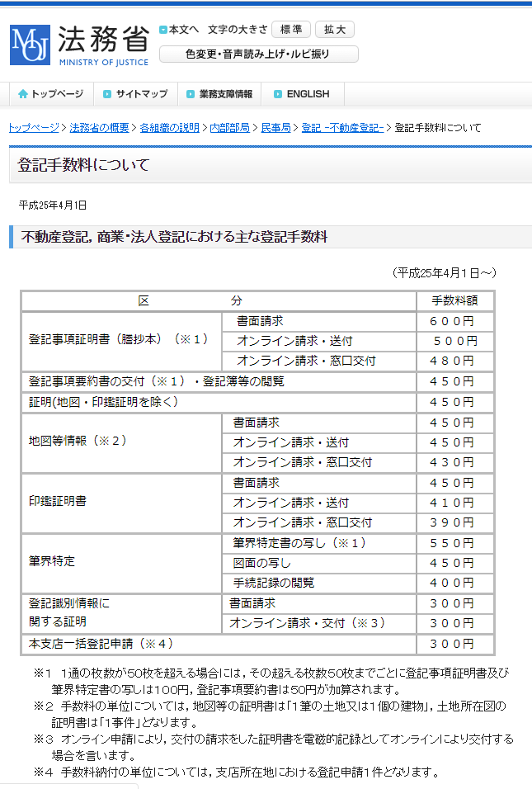
Task: Open the 民事局 breadcrumb link
Action: (x=275, y=128)
